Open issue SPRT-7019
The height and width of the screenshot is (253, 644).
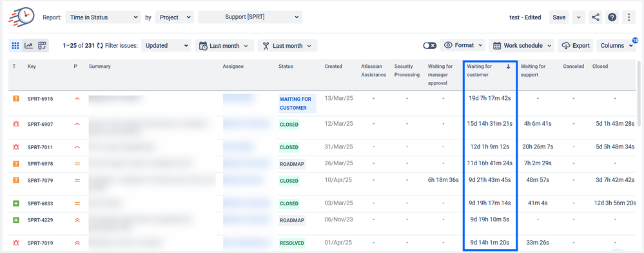pyautogui.click(x=40, y=243)
